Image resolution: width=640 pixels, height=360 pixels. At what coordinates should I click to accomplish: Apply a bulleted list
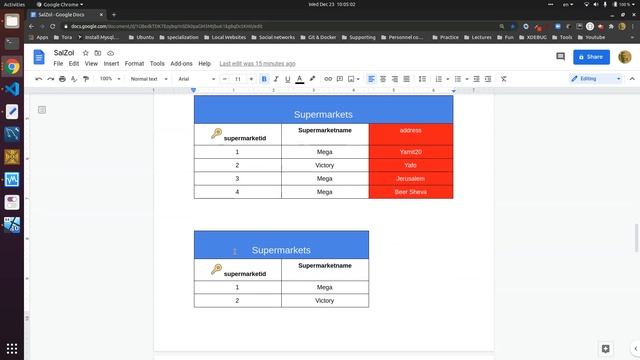pos(458,79)
